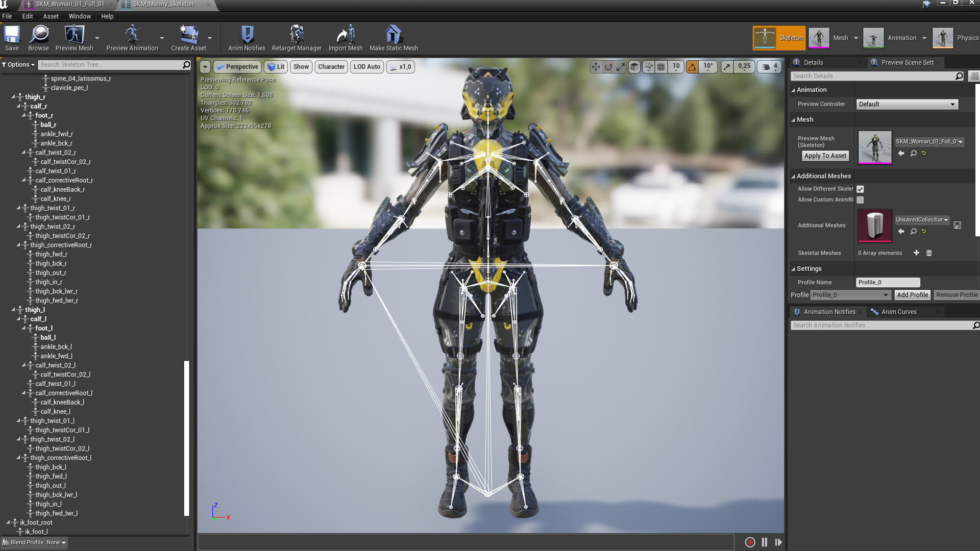Click the Search Skeleton Tree field
This screenshot has width=980, height=551.
(110, 65)
